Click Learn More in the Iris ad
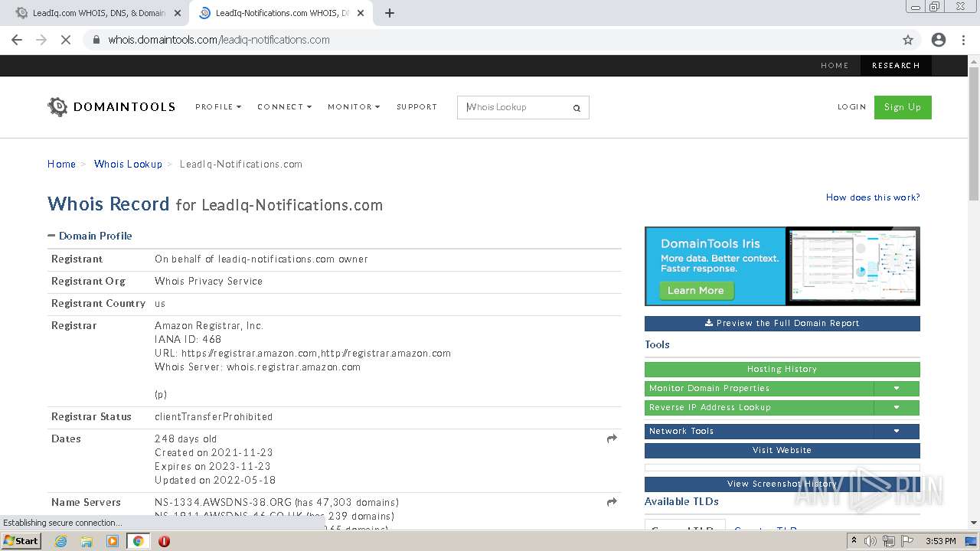 coord(696,291)
